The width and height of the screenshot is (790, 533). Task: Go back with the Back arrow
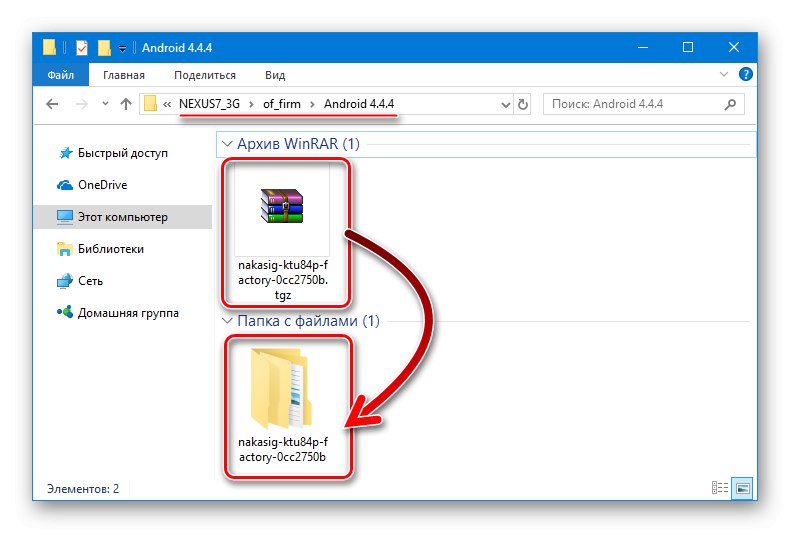click(x=52, y=104)
